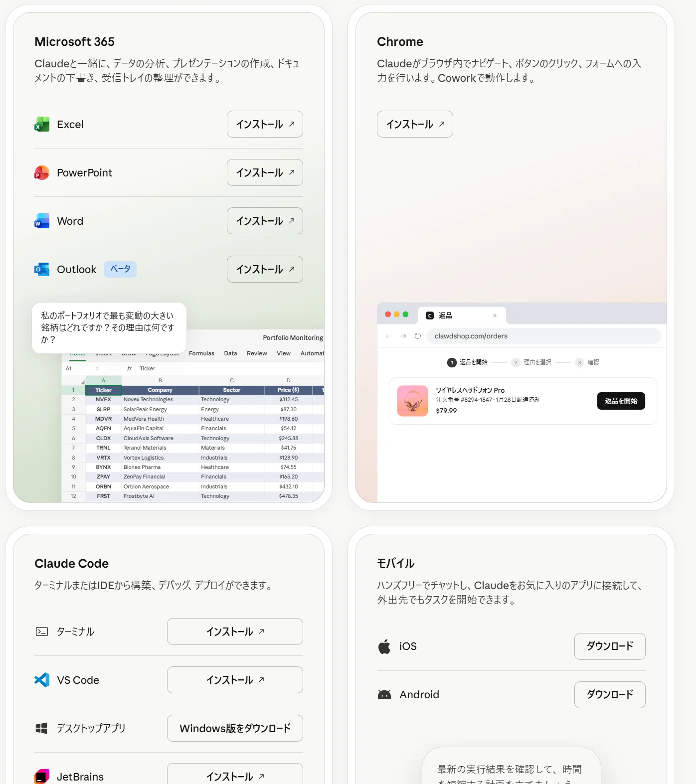This screenshot has width=696, height=784.
Task: Click the portfolio question chat bubble
Action: click(109, 328)
